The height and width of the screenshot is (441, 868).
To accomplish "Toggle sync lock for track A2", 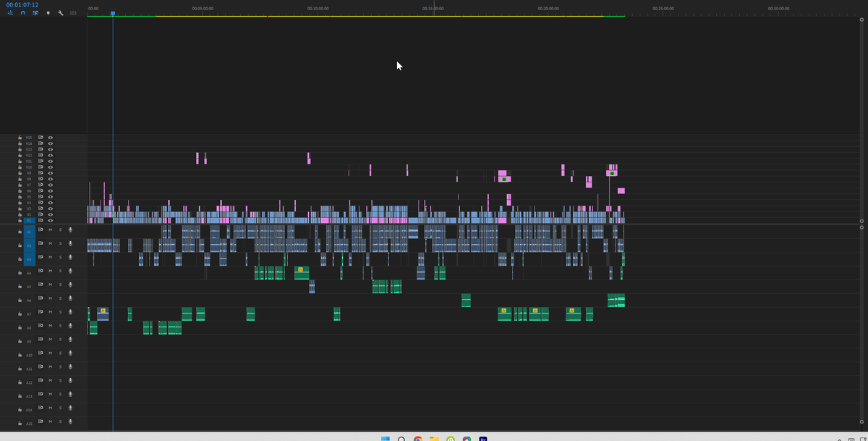I will (41, 243).
